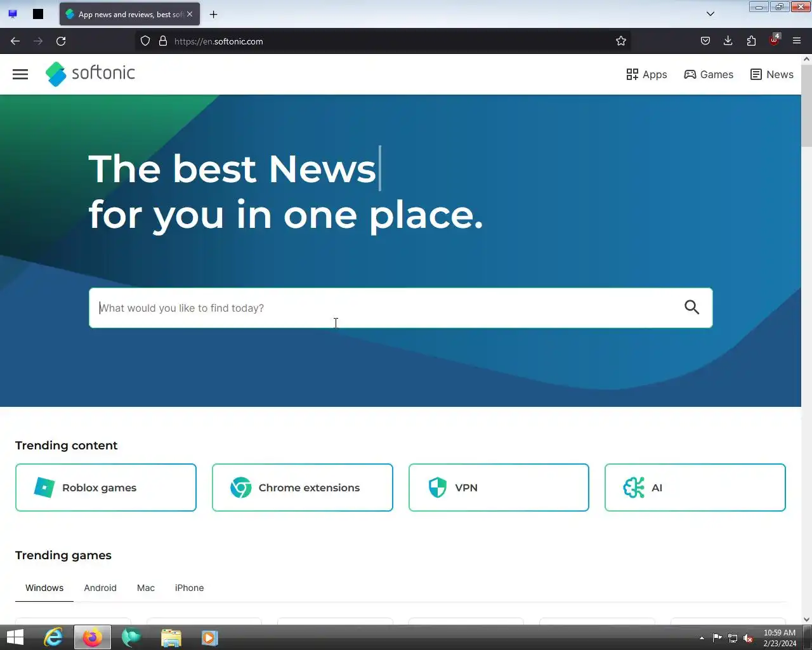Open the media player taskbar icon
The height and width of the screenshot is (650, 812).
210,637
